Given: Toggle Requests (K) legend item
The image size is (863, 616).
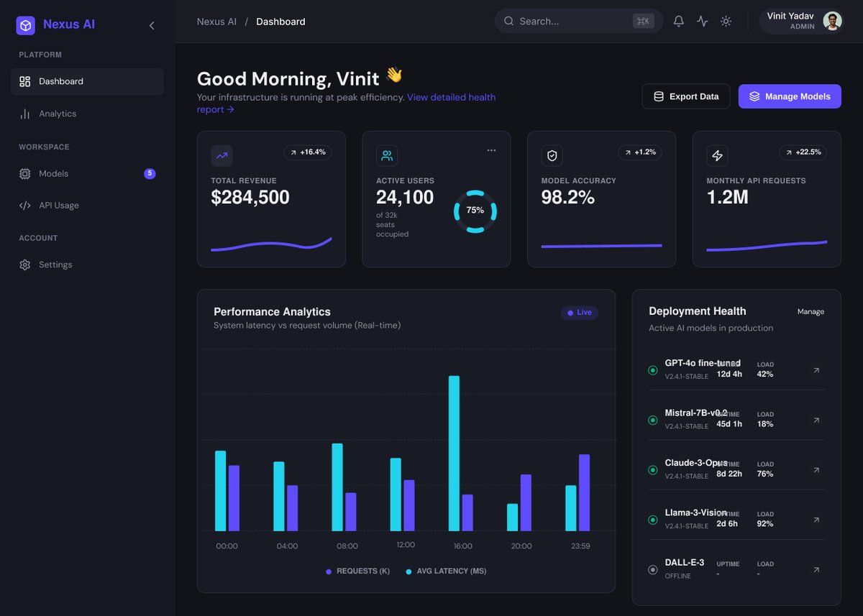Looking at the screenshot, I should 357,571.
